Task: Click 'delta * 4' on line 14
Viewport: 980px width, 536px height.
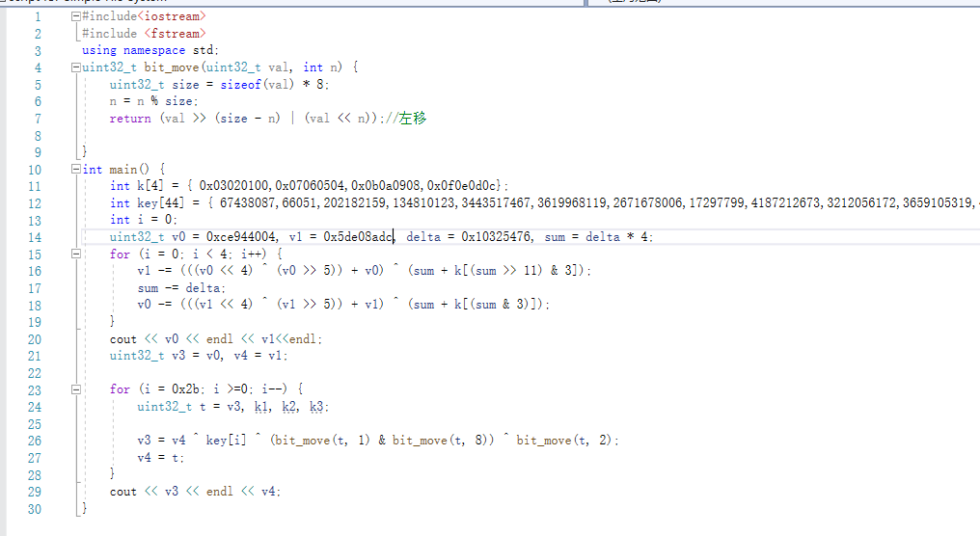Action: [617, 237]
